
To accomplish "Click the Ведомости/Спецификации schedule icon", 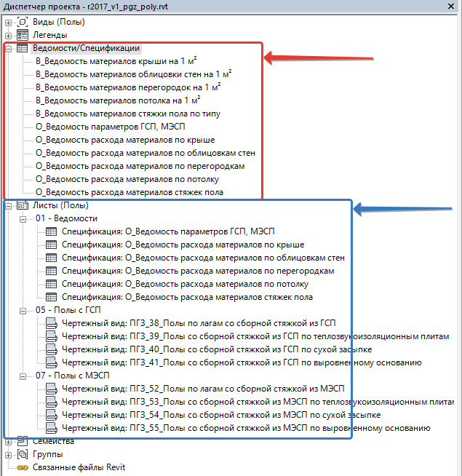I will pos(22,49).
